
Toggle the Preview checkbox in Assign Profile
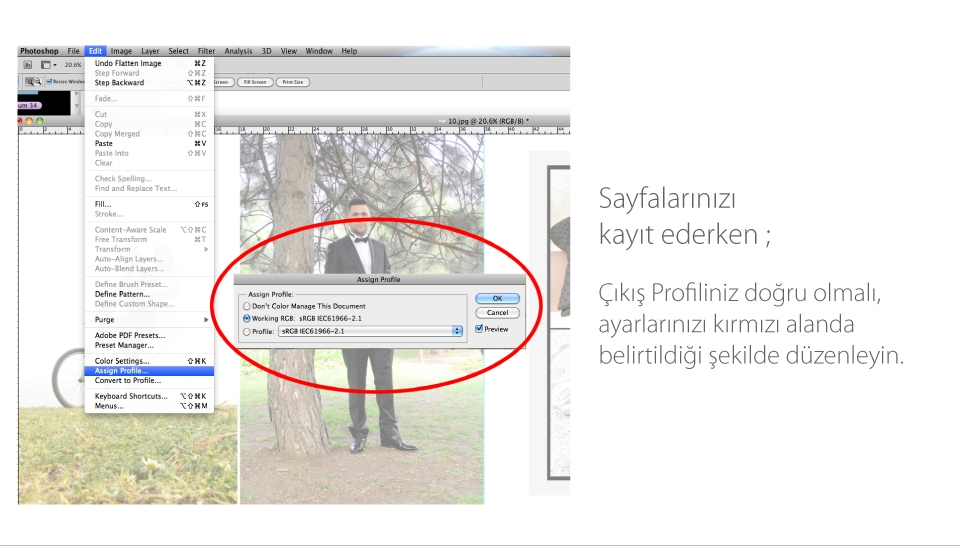(479, 329)
